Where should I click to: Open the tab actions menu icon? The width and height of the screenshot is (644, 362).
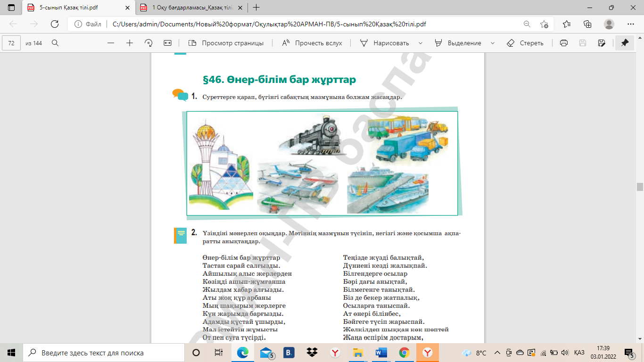point(11,8)
